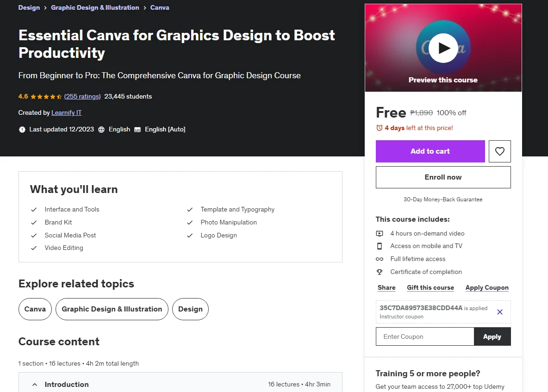Click the infinity lifetime access icon
This screenshot has height=392, width=548.
tap(380, 259)
